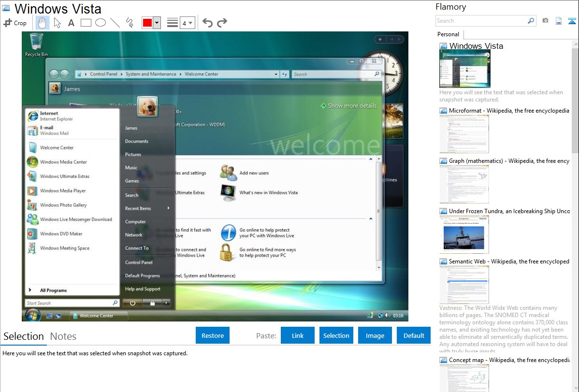Click the Paste Link button
The image size is (579, 392).
click(x=298, y=335)
